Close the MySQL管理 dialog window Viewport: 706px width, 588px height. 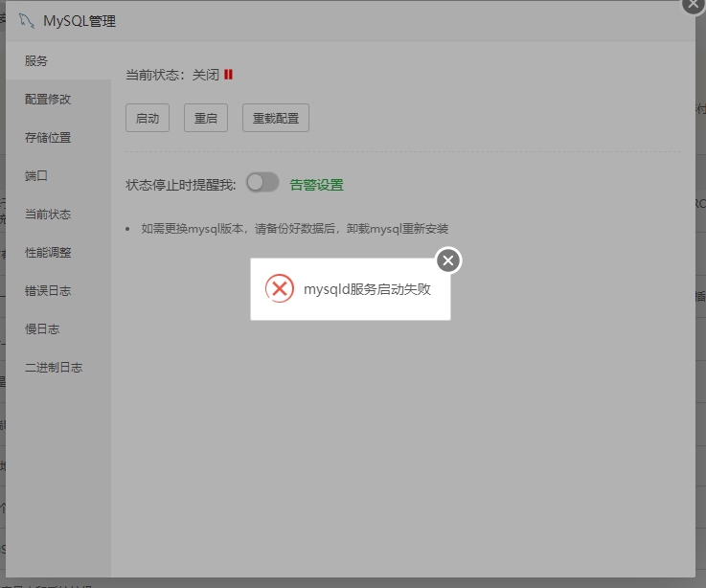[694, 4]
